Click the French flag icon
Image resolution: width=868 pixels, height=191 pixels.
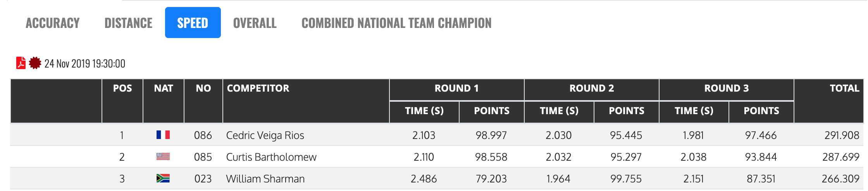point(163,135)
